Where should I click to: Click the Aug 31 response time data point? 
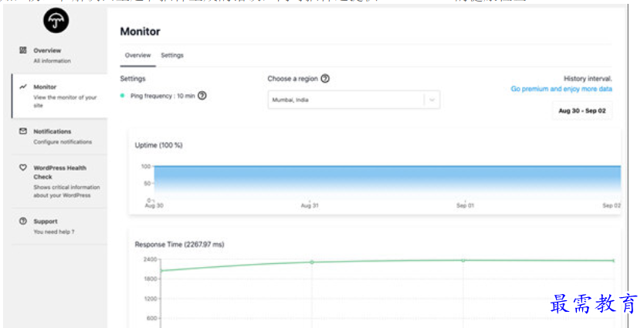312,262
